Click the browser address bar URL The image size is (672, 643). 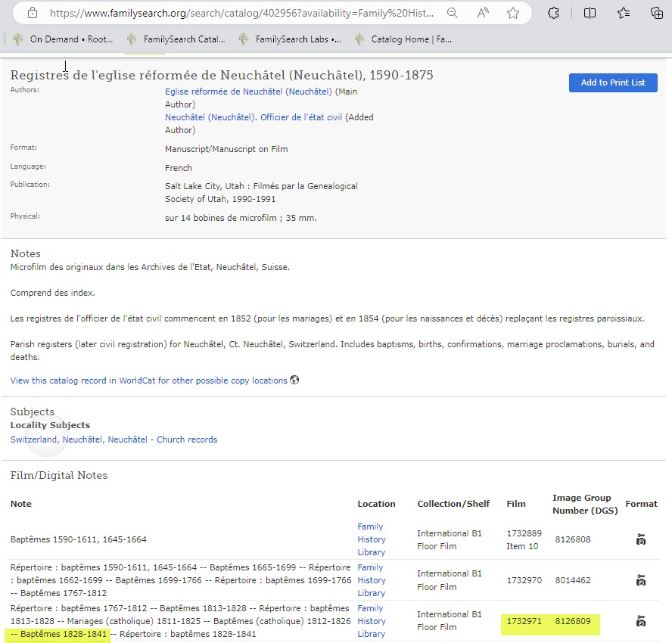pyautogui.click(x=241, y=14)
